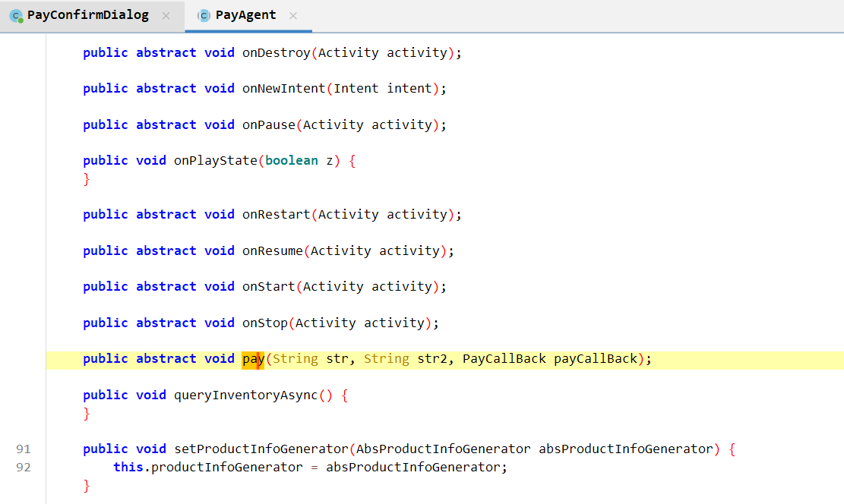Jump to PayCallBack type in pay signature

[504, 359]
